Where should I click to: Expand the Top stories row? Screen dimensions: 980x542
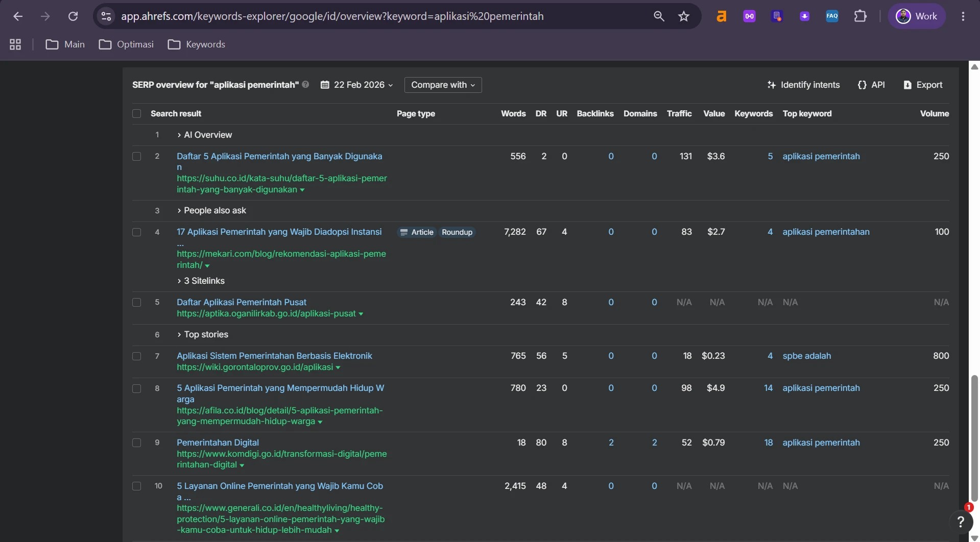[203, 334]
